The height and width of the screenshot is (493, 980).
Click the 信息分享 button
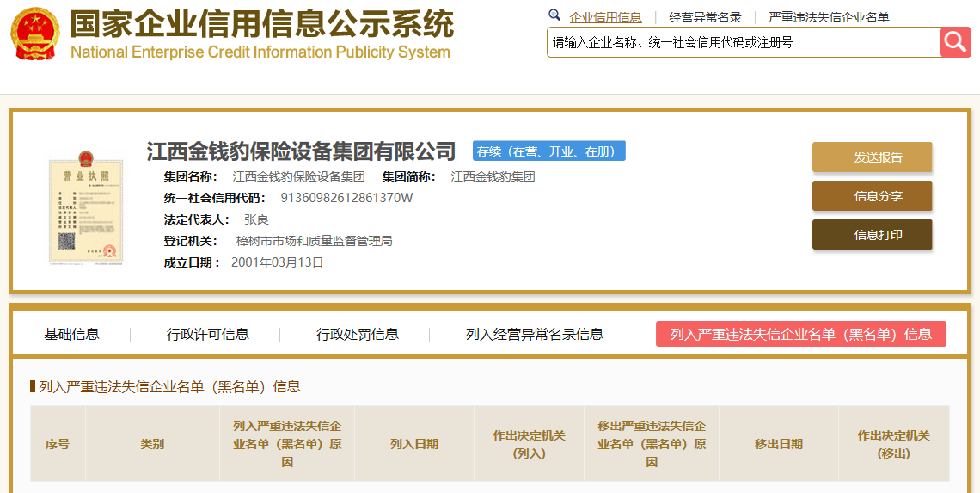pos(872,196)
